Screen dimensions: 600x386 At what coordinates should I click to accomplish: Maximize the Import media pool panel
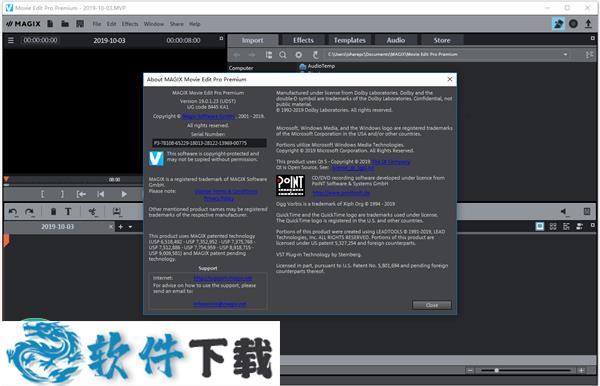(592, 38)
